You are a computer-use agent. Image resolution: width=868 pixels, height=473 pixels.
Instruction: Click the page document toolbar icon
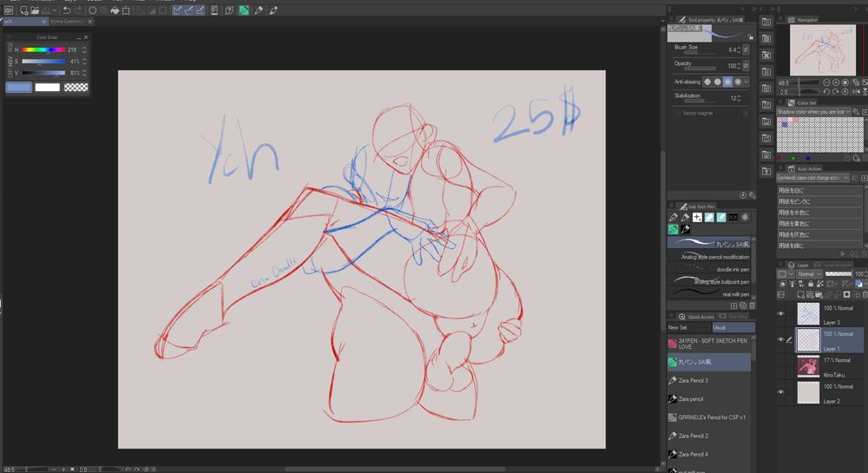coord(214,10)
